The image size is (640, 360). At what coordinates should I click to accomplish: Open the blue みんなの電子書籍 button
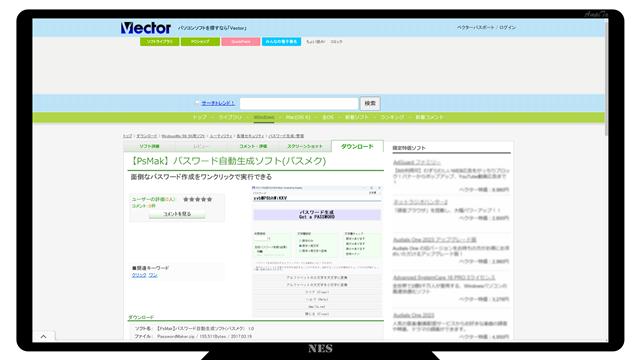tap(282, 42)
